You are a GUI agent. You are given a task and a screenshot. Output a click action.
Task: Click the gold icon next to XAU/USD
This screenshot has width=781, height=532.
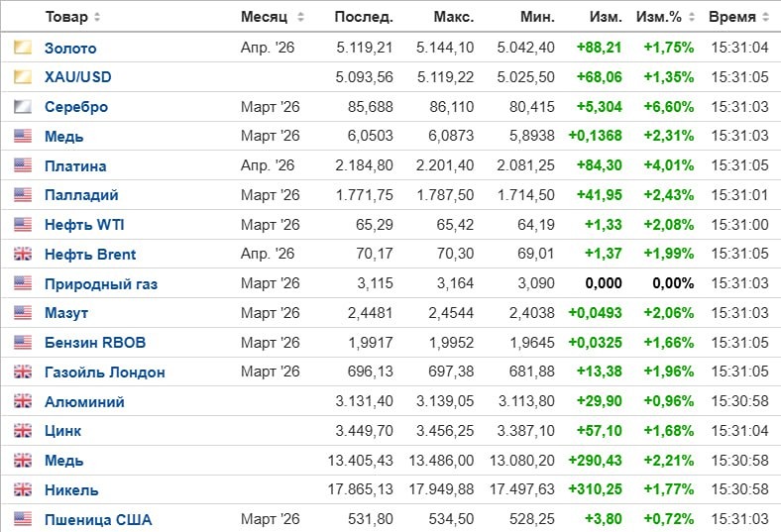click(23, 77)
